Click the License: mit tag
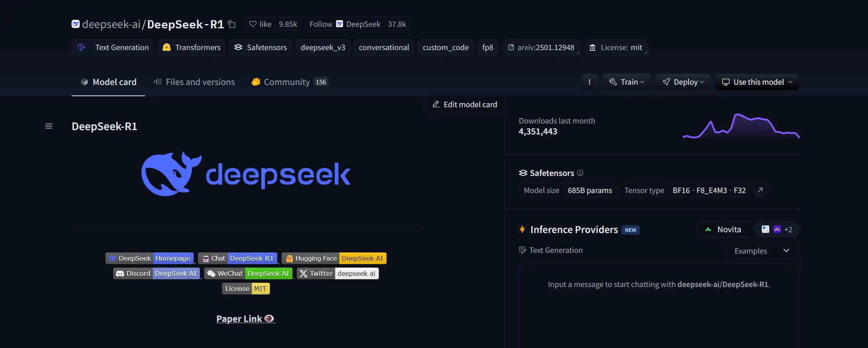This screenshot has width=868, height=348. (x=616, y=47)
